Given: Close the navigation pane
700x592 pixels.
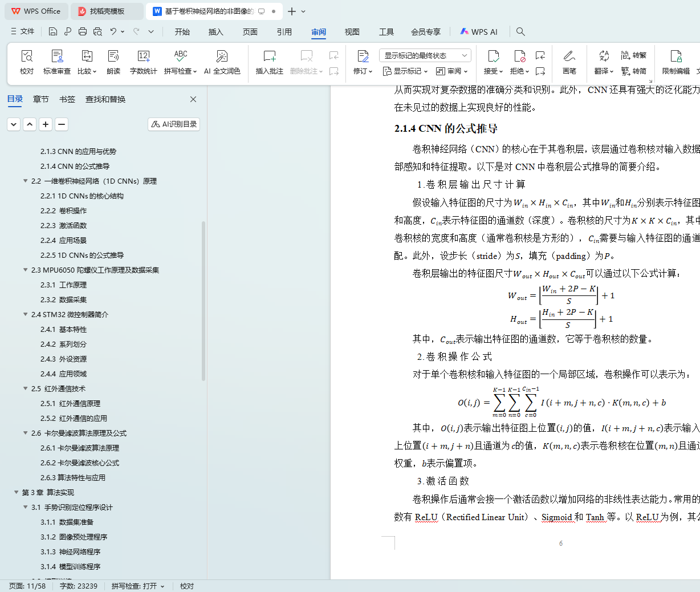Looking at the screenshot, I should click(193, 99).
